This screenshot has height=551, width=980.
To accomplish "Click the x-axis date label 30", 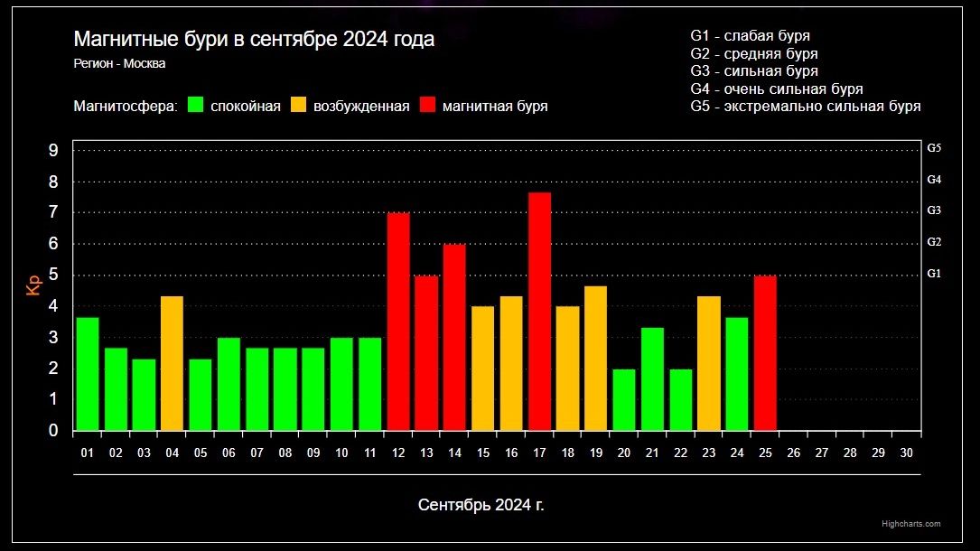I will [x=906, y=453].
